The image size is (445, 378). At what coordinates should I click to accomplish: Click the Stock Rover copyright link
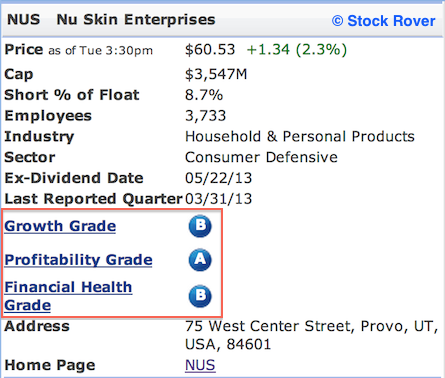pos(383,21)
